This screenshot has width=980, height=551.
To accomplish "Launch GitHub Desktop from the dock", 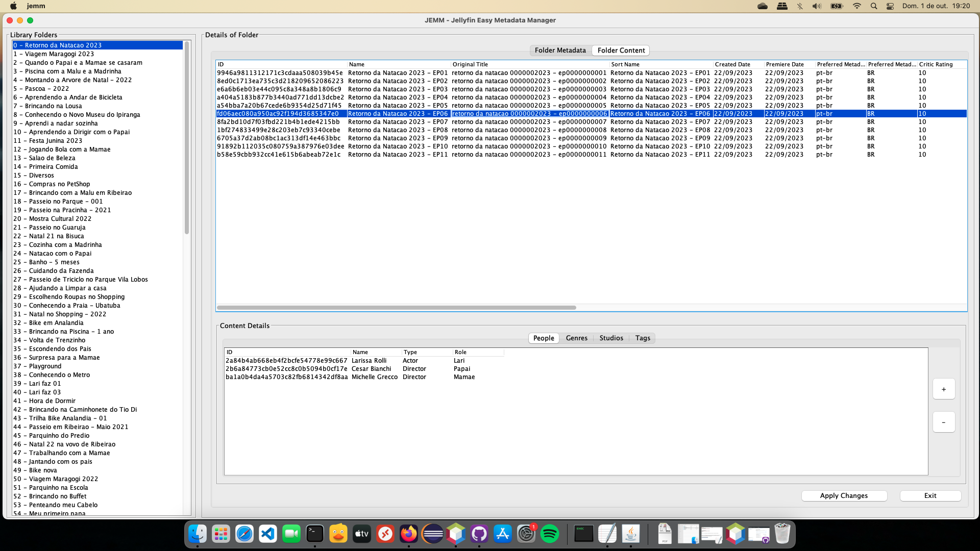I will [x=479, y=534].
